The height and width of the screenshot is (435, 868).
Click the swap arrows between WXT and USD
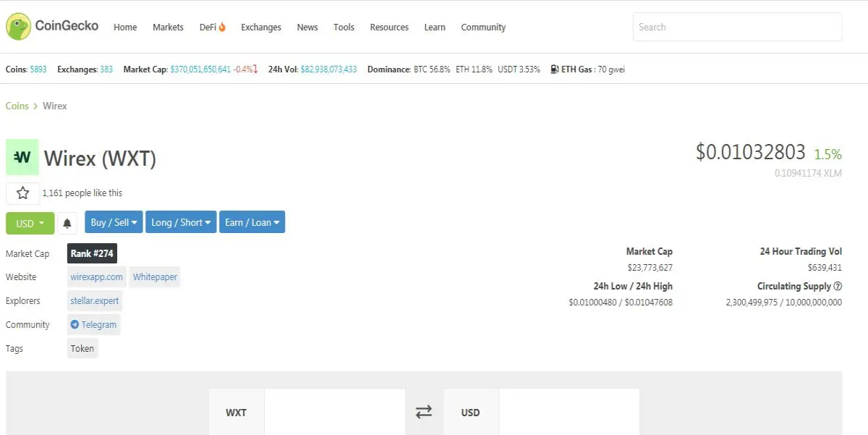[x=424, y=412]
